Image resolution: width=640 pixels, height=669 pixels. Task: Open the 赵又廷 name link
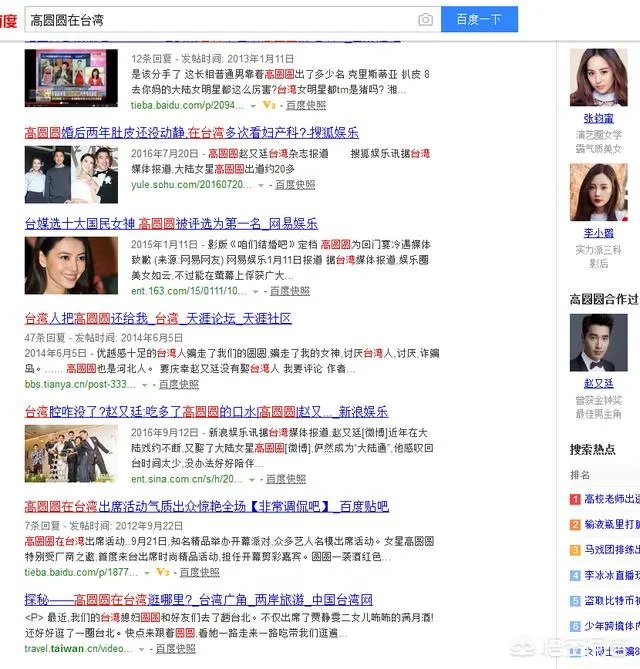[599, 384]
